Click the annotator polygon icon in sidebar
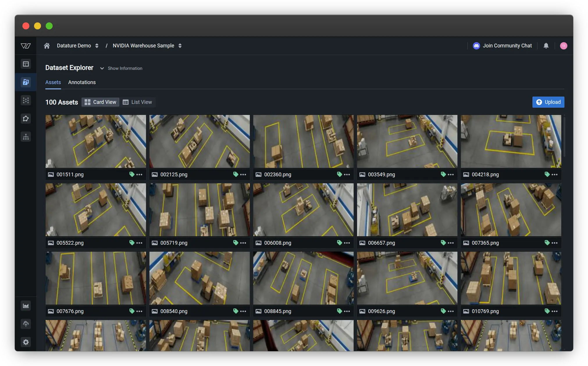This screenshot has width=588, height=366. pos(26,119)
